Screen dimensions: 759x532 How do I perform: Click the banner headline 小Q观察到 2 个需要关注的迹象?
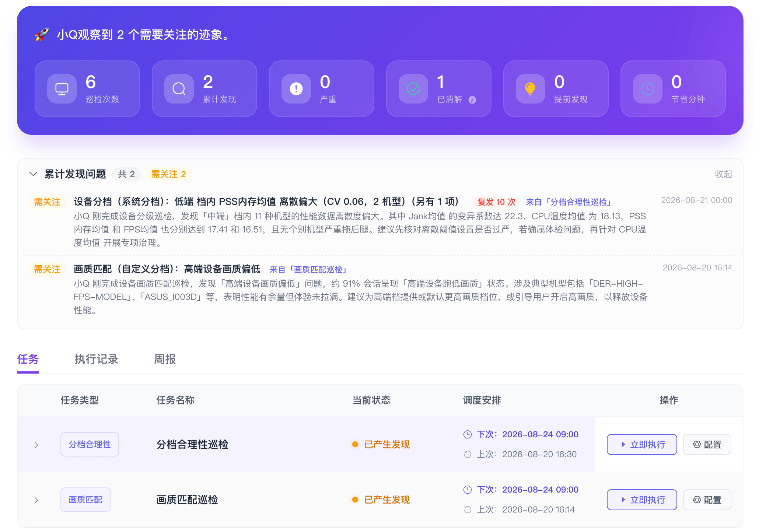tap(144, 35)
